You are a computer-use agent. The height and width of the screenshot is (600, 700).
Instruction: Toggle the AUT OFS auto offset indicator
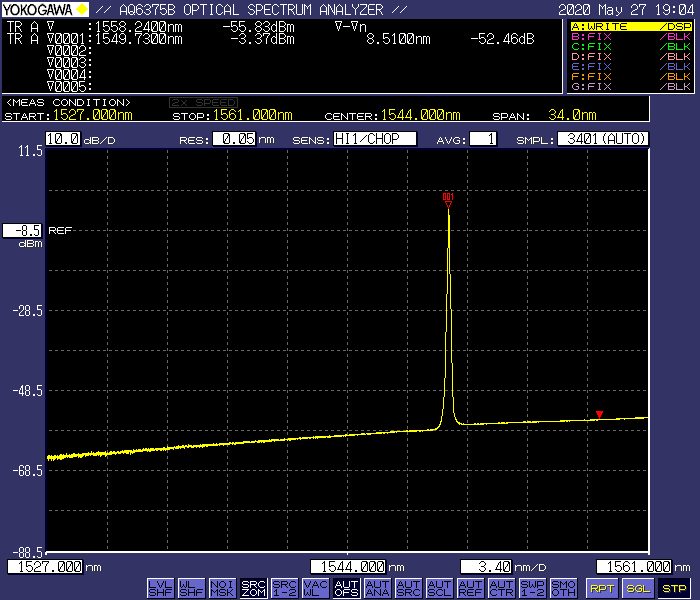click(346, 588)
